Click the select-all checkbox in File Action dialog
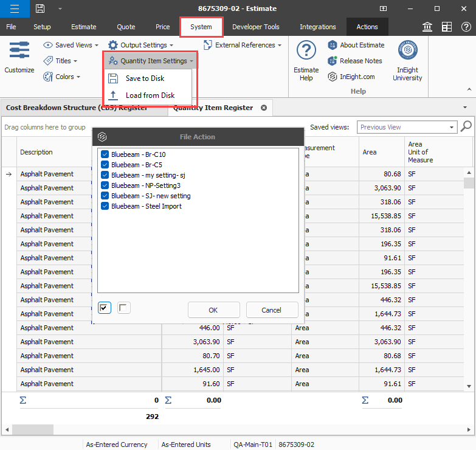Screen dimensions: 476x450 pyautogui.click(x=105, y=308)
